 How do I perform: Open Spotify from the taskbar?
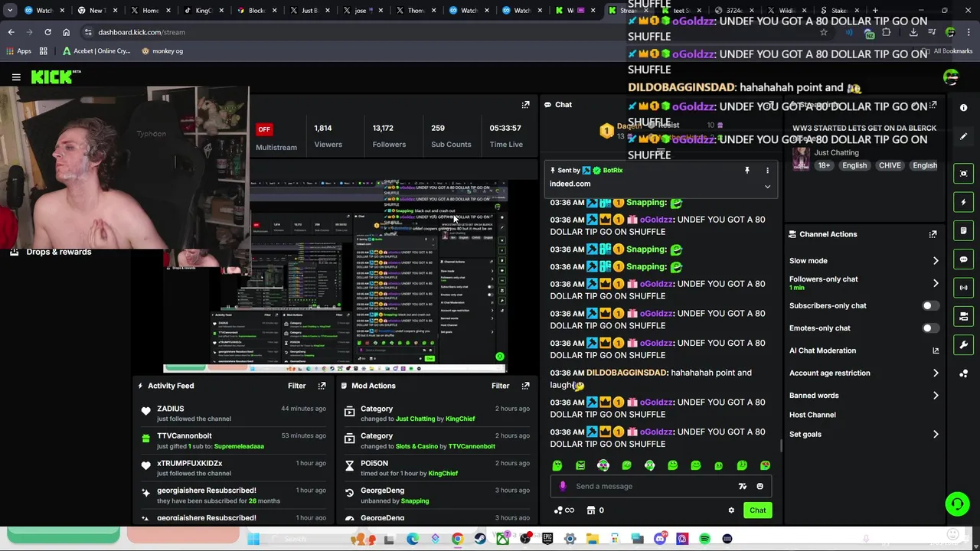[x=704, y=539]
